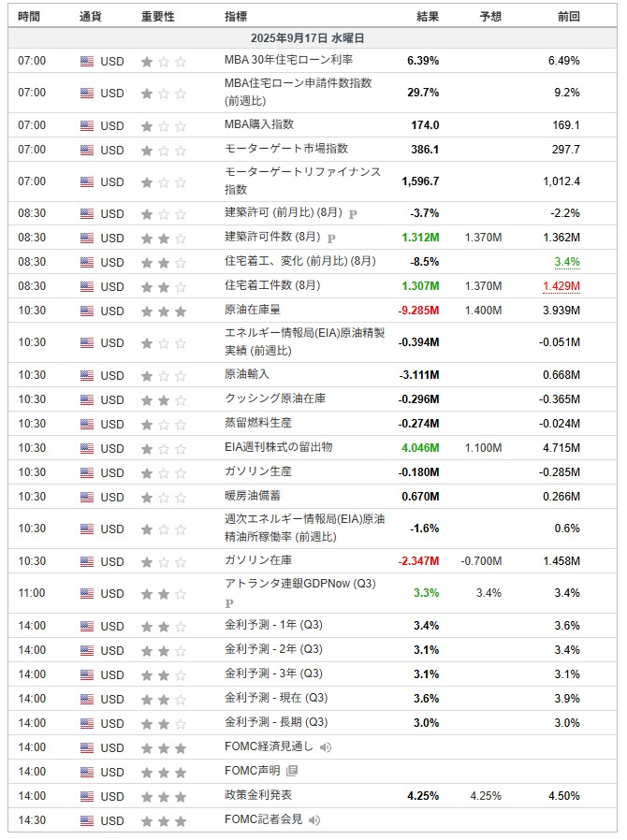Click the US flag in the MBA購入指数 row
Image resolution: width=627 pixels, height=840 pixels.
(x=87, y=126)
